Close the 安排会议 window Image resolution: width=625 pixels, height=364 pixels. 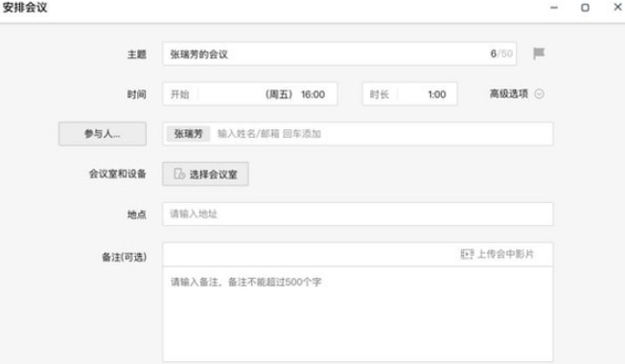coord(617,7)
